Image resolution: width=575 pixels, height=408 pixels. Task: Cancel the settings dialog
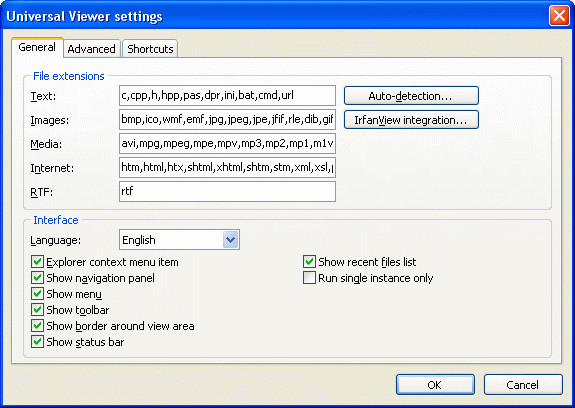point(523,385)
